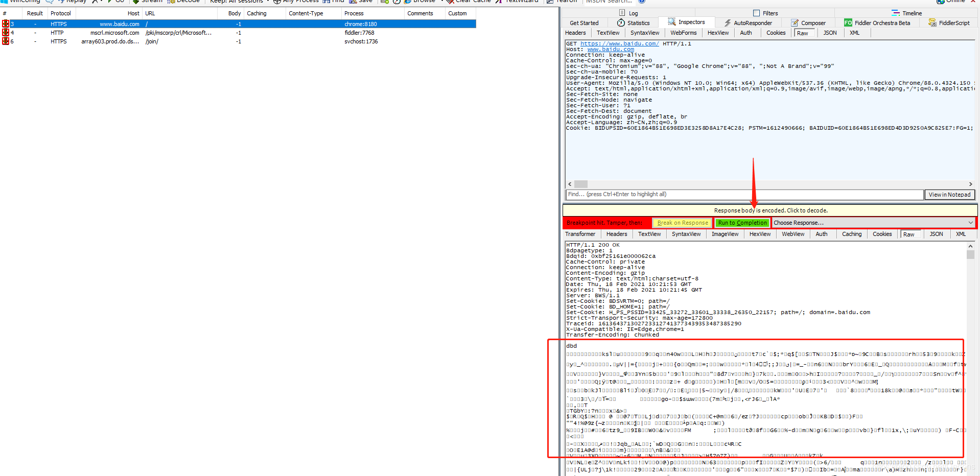The height and width of the screenshot is (476, 980).
Task: Click breakpoint icon of session 4
Action: (6, 33)
